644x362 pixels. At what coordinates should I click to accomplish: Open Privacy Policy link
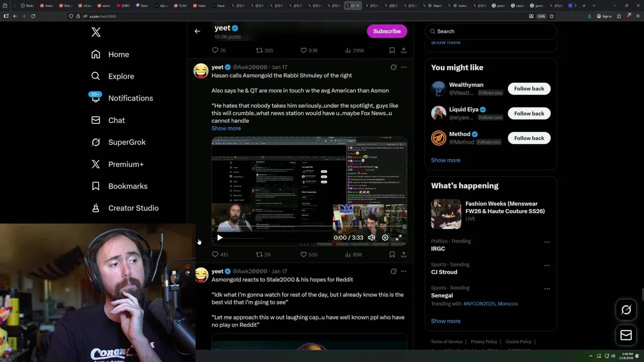(484, 342)
